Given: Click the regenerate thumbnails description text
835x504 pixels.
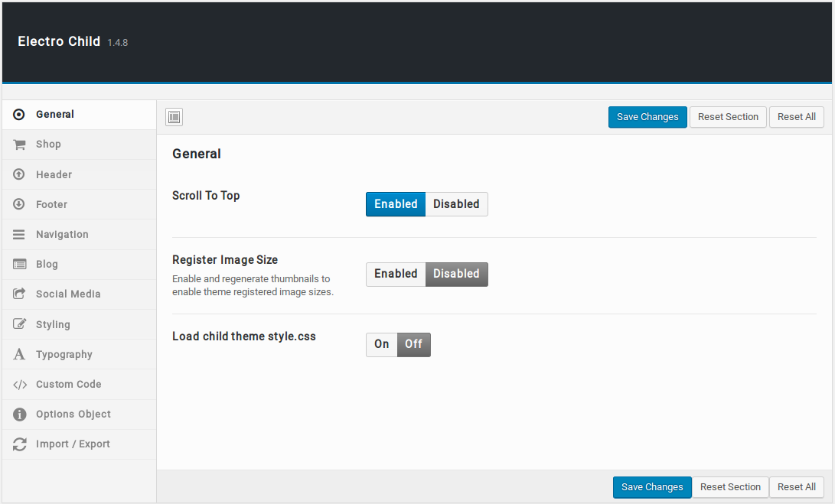Looking at the screenshot, I should pos(253,285).
